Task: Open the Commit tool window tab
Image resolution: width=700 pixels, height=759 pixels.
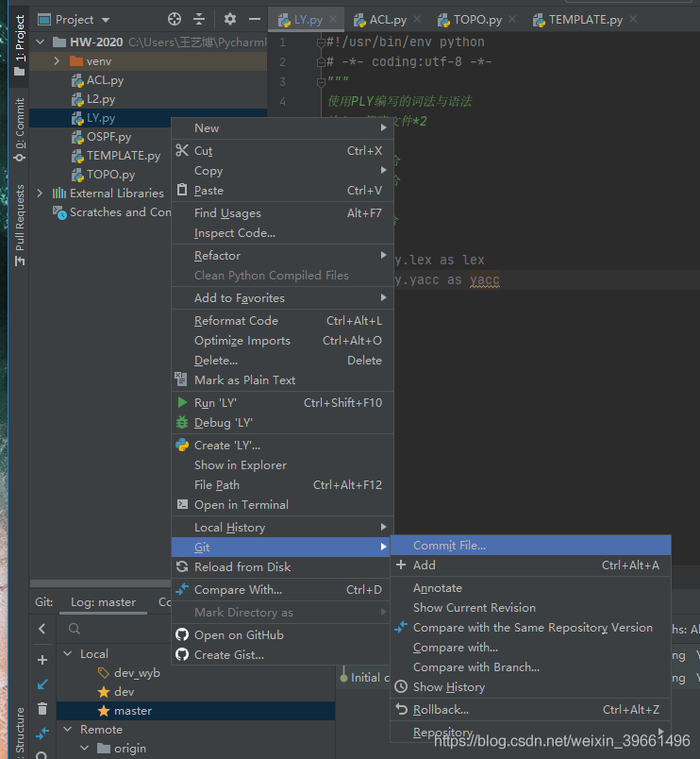Action: click(20, 129)
